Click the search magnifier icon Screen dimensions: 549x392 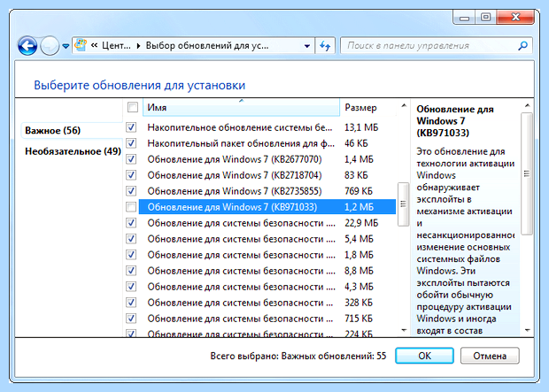[522, 45]
